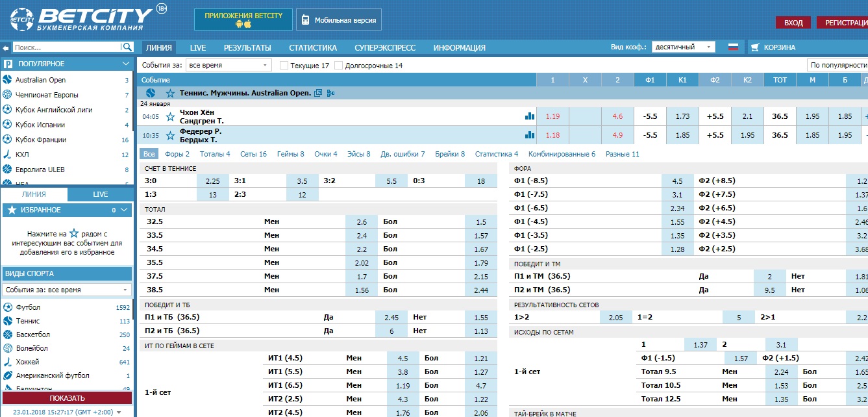Screen dimensions: 868x417
Task: Open the LIVE main menu tab
Action: [x=198, y=47]
